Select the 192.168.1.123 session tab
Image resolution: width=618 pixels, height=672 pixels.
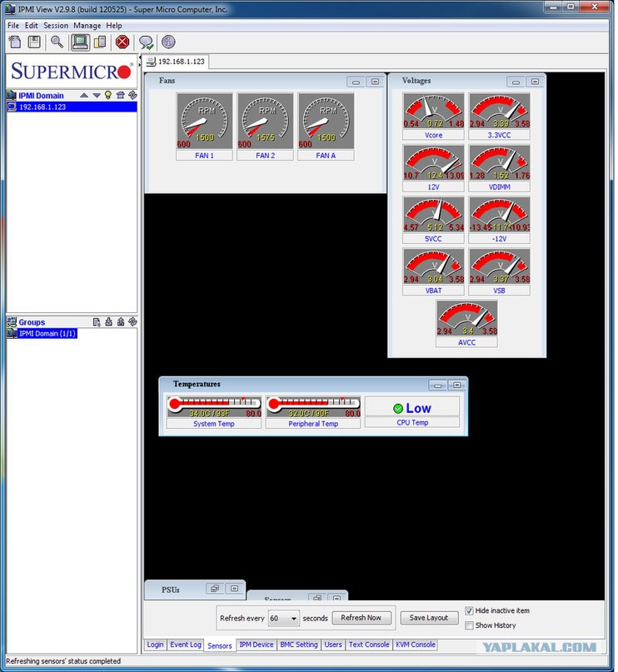(176, 62)
